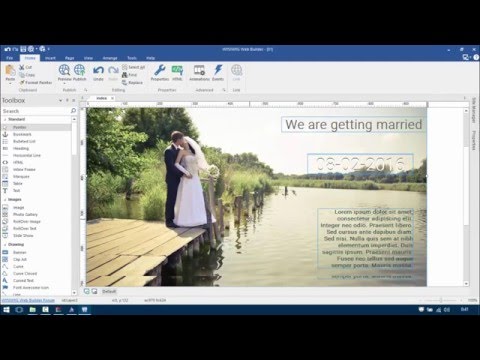Open Toolbox panel options dropdown
Screen dimensions: 480x360
tap(60, 100)
